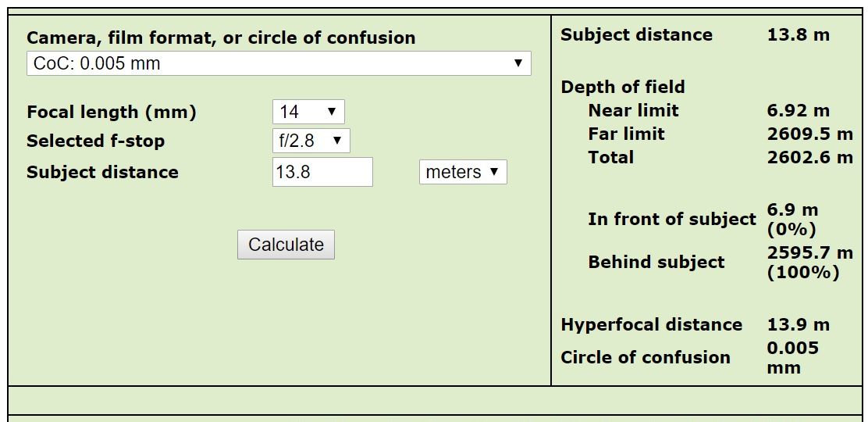Open the meters unit dropdown
This screenshot has width=868, height=422.
coord(463,172)
